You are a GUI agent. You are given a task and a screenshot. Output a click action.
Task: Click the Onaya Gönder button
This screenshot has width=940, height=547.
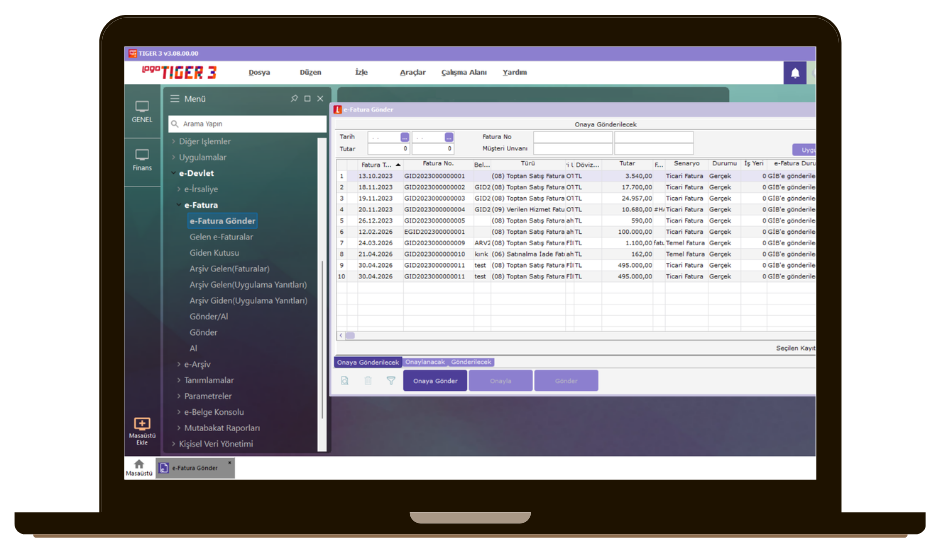[435, 381]
